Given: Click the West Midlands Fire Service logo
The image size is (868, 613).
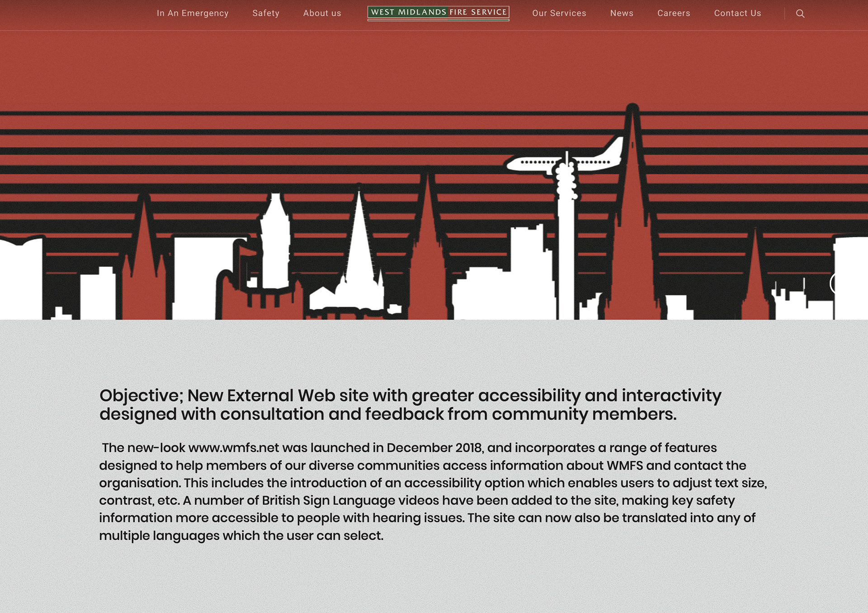Looking at the screenshot, I should [438, 13].
